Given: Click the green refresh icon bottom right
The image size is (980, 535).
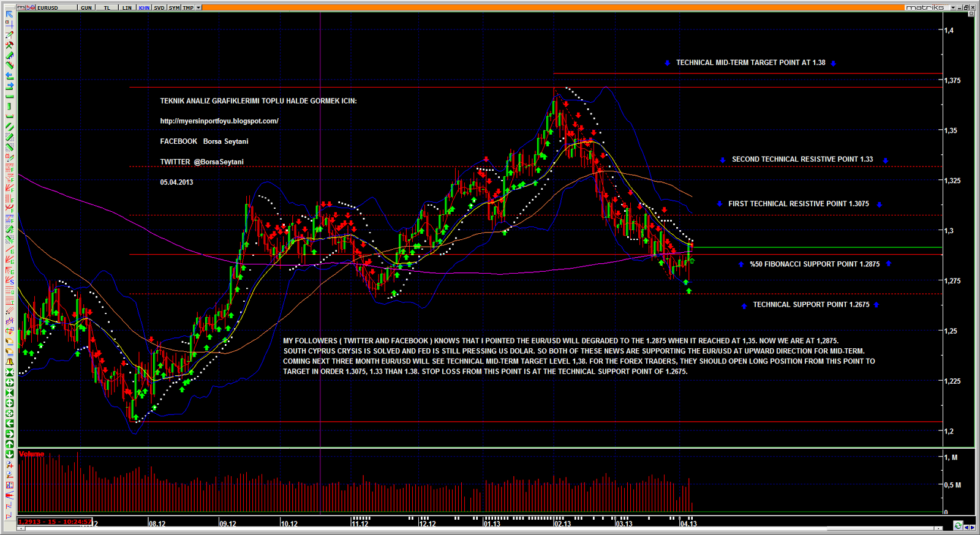Looking at the screenshot, I should point(958,526).
